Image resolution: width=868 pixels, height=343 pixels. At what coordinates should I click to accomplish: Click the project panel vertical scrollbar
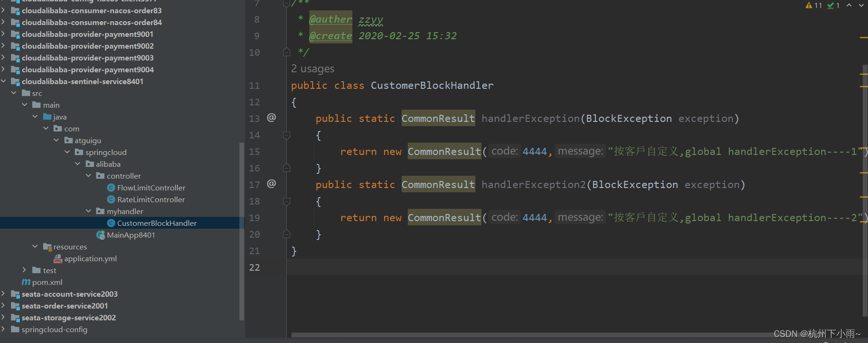tap(242, 232)
